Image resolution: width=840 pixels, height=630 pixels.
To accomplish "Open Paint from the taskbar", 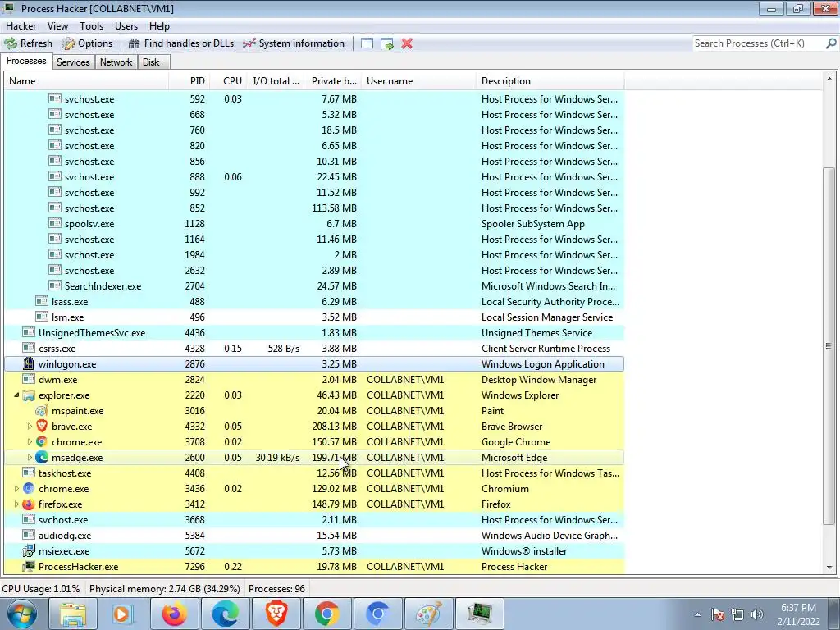I will click(428, 614).
